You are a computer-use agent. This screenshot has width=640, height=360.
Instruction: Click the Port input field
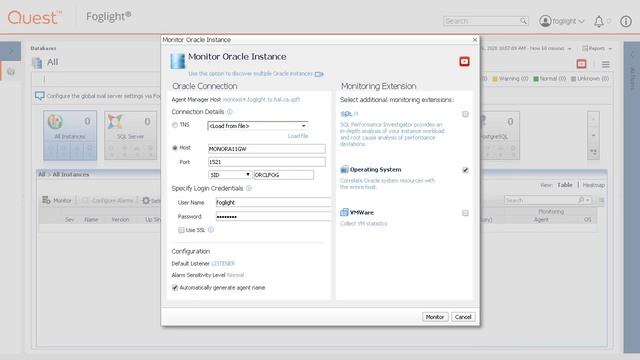(267, 162)
